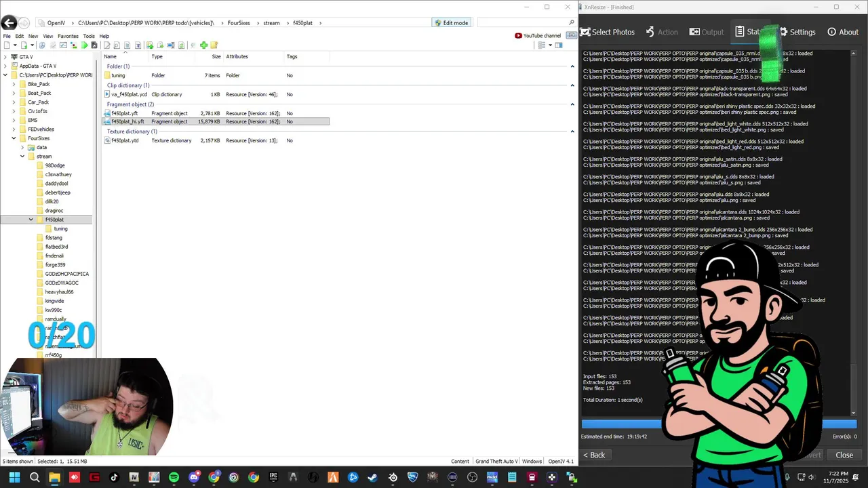Open the Favorites menu

pyautogui.click(x=68, y=36)
